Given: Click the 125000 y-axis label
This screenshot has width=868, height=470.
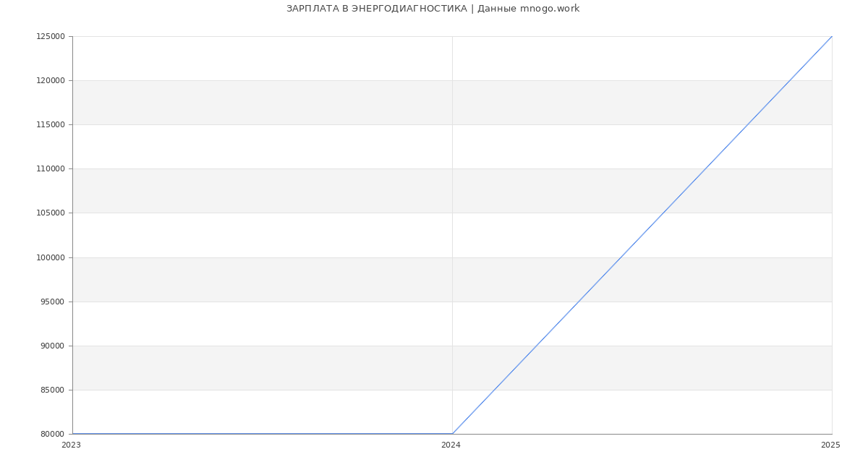Looking at the screenshot, I should pyautogui.click(x=51, y=37).
